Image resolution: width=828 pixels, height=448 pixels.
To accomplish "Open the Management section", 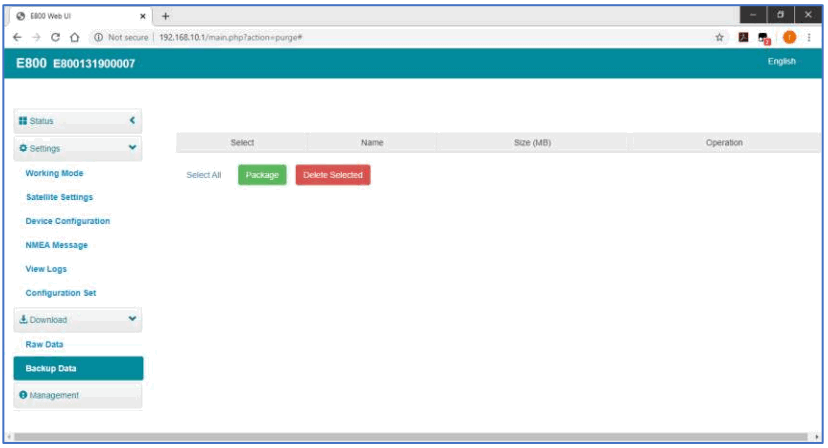I will coord(78,395).
